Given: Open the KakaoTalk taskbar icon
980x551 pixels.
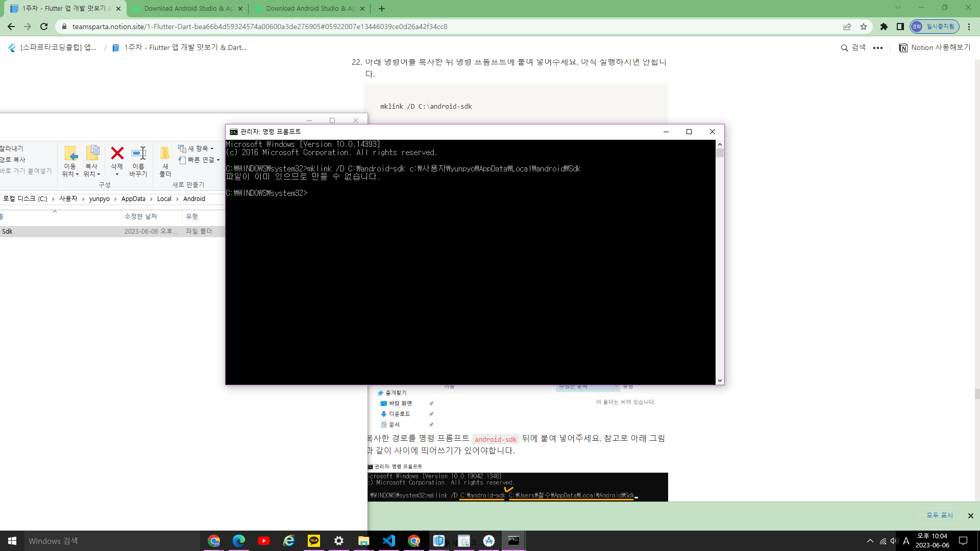Looking at the screenshot, I should [x=314, y=541].
